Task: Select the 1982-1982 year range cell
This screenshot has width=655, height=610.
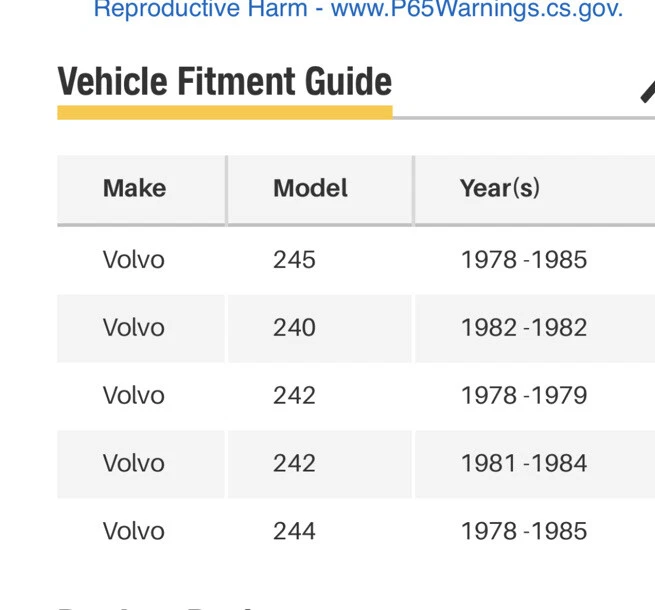Action: pyautogui.click(x=524, y=328)
